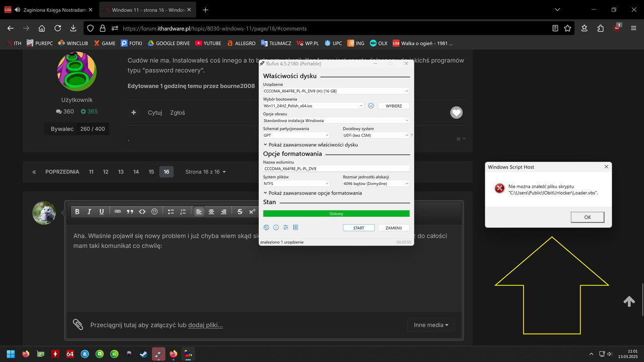Open the Opcje obrazu dropdown
This screenshot has width=644, height=362.
336,121
